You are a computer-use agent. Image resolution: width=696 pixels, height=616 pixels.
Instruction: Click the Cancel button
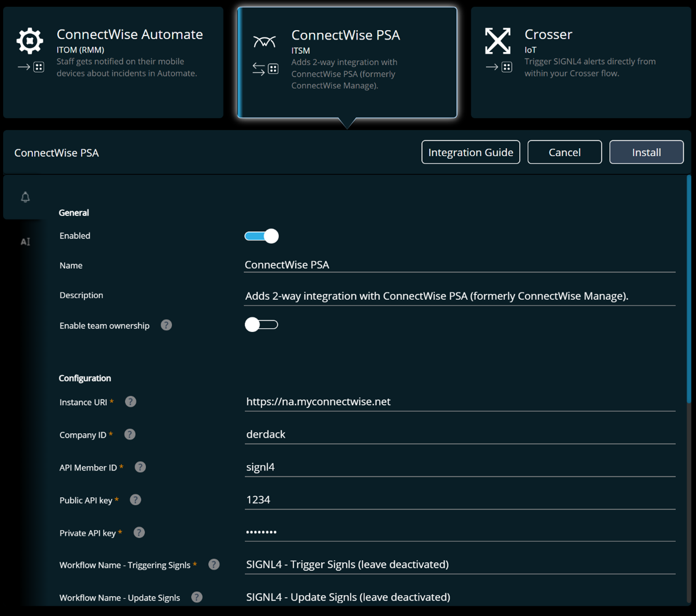(564, 152)
